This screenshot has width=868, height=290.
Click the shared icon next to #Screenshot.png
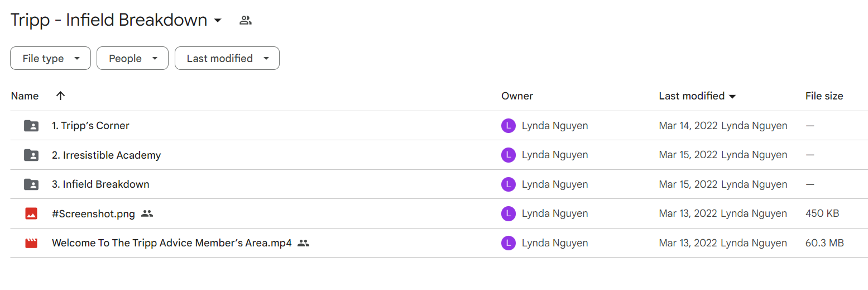point(147,213)
